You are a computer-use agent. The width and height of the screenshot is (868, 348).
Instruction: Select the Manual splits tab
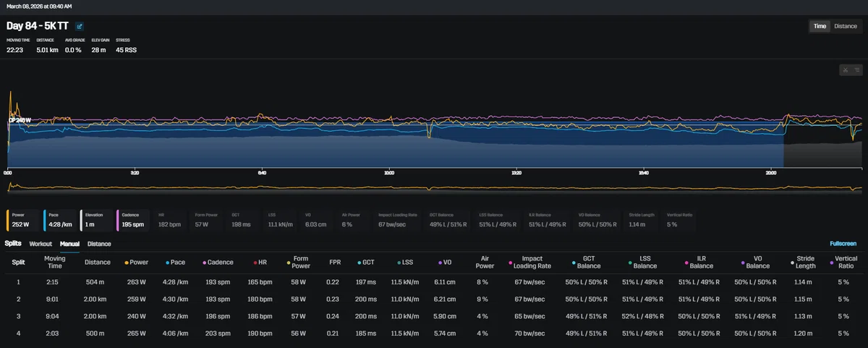coord(69,244)
